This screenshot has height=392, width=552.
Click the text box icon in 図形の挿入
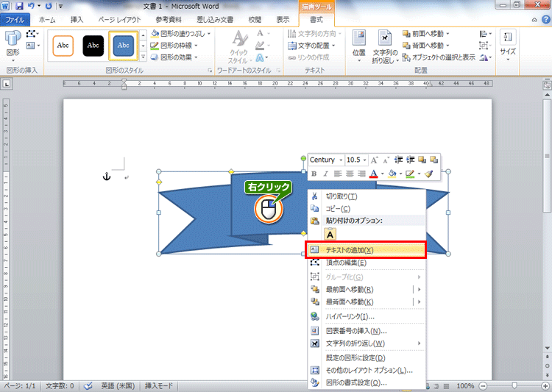click(32, 46)
